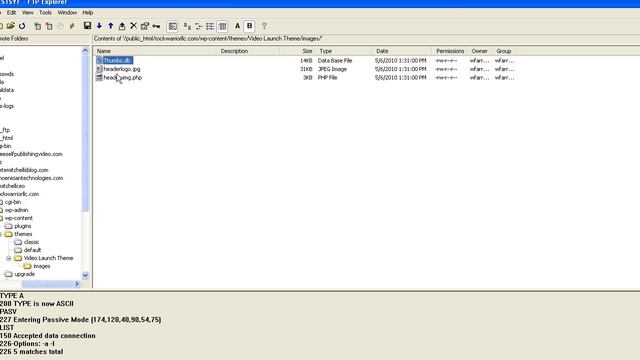Click the tree-style list view icon

coord(199,27)
